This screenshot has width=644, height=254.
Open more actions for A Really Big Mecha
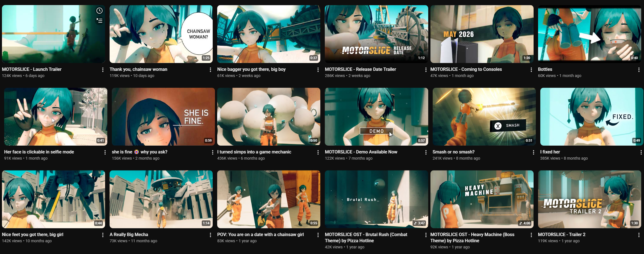[x=210, y=235]
